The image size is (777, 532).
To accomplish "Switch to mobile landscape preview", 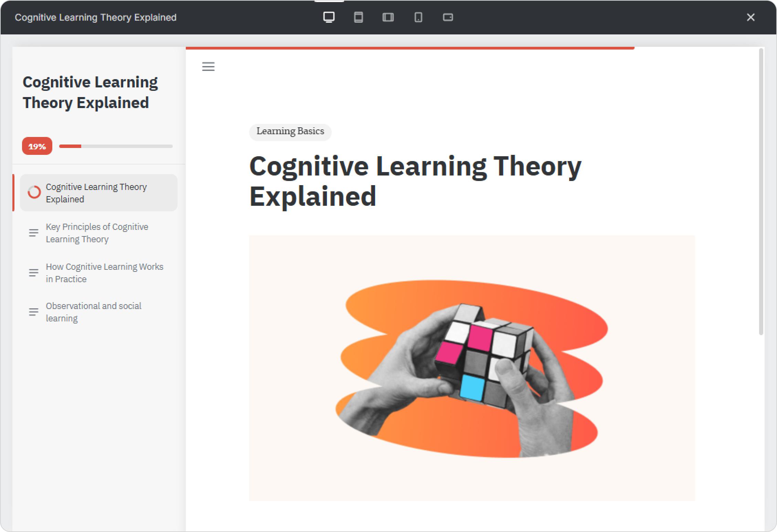I will click(x=448, y=17).
